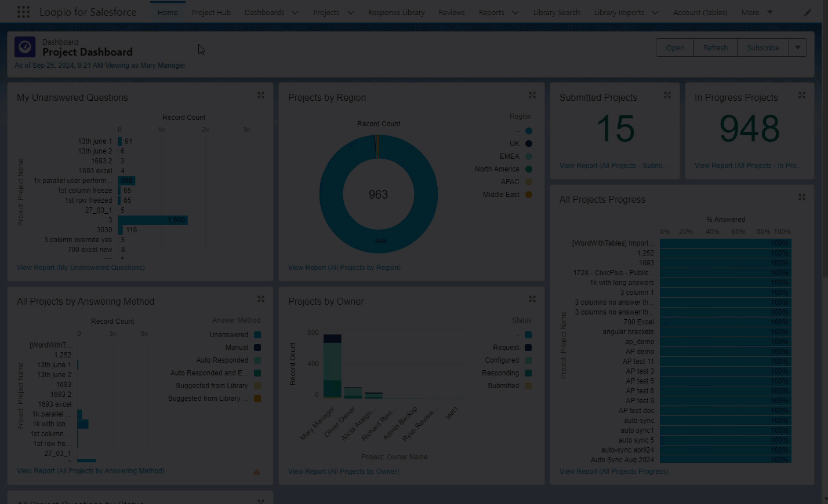
Task: Click the Refresh button
Action: [716, 48]
